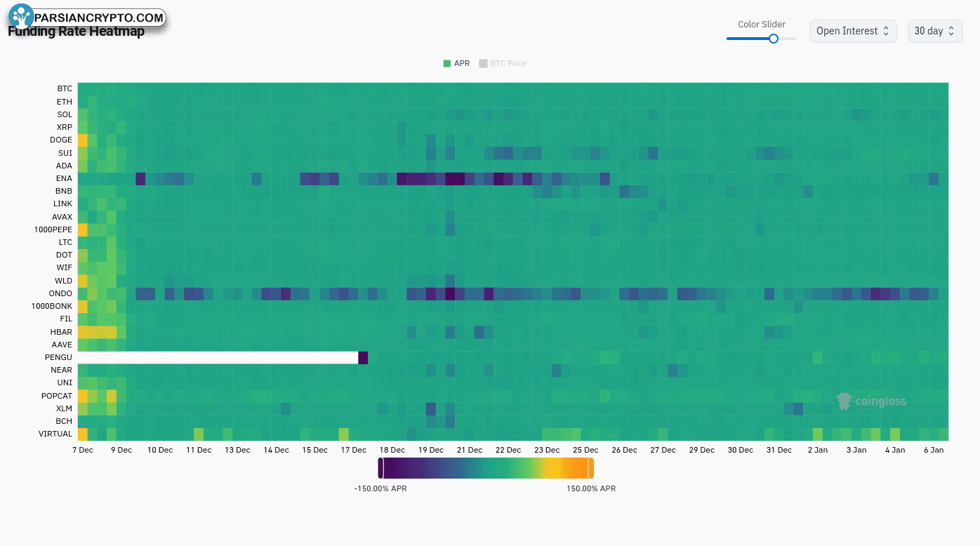Click the FIL row label
Image resolution: width=980 pixels, height=546 pixels.
[x=66, y=319]
